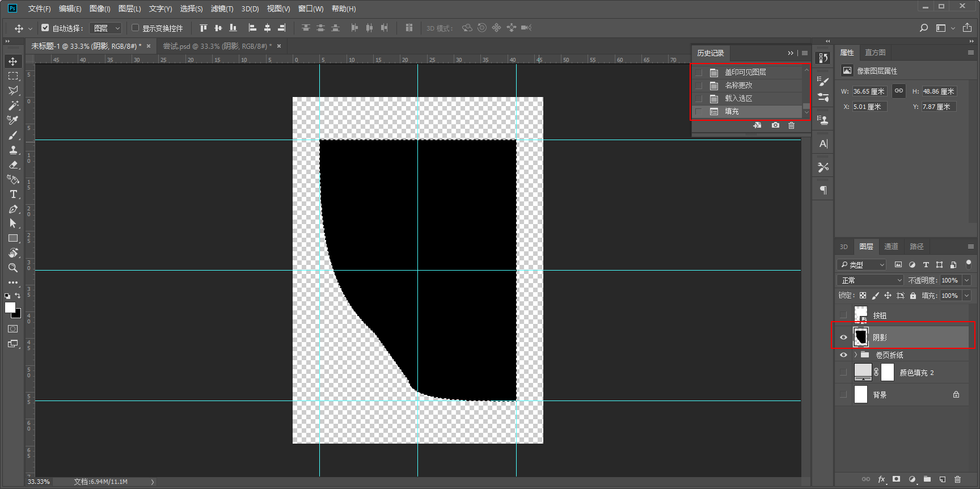Select the Eraser tool
Image resolution: width=980 pixels, height=489 pixels.
point(13,165)
